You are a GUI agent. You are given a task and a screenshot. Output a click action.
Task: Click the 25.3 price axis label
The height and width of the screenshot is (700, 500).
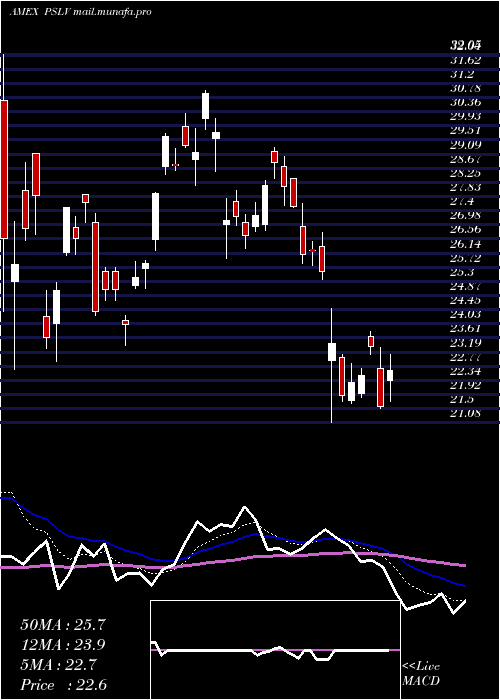point(462,272)
